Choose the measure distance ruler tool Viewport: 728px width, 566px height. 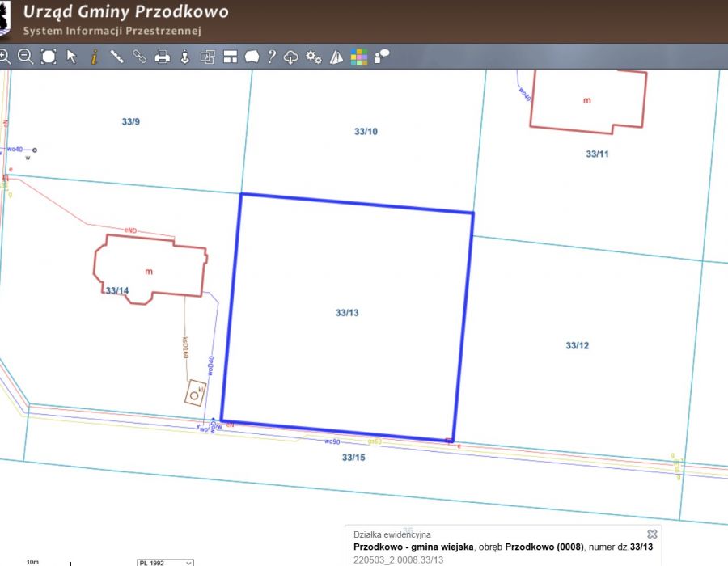tap(116, 57)
